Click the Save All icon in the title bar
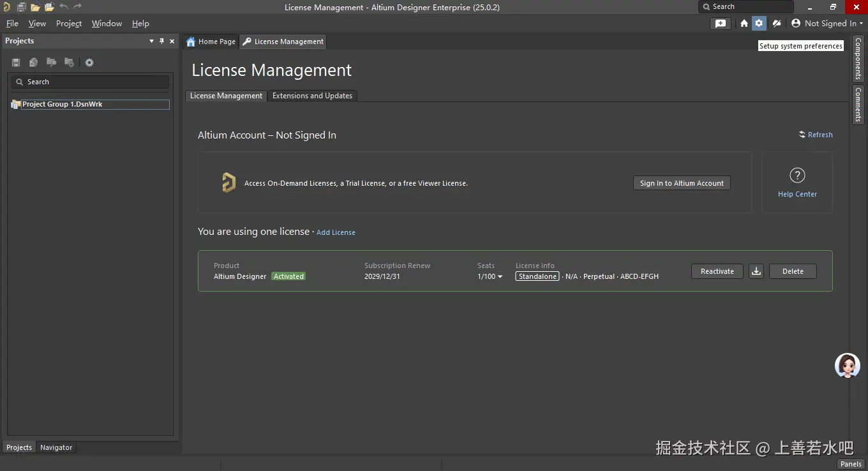The height and width of the screenshot is (471, 868). click(x=21, y=7)
